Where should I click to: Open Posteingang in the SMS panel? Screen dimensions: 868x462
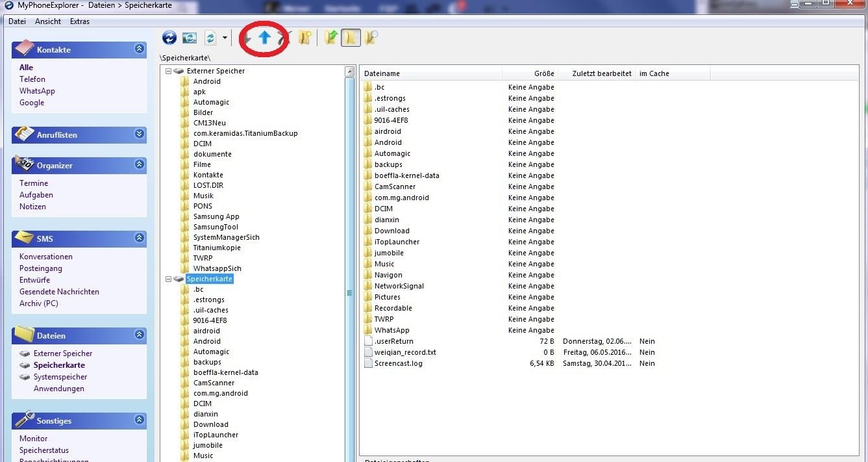(41, 268)
